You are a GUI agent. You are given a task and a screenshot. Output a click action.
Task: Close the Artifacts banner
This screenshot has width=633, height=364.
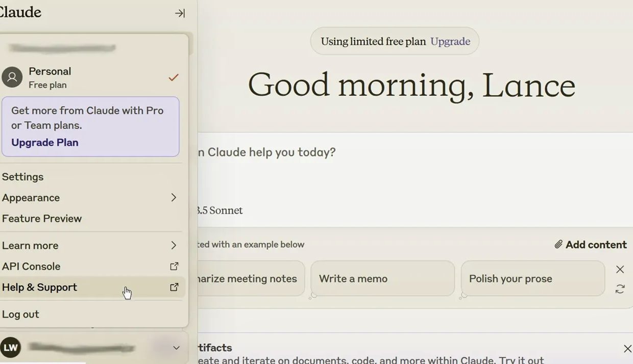(x=627, y=349)
